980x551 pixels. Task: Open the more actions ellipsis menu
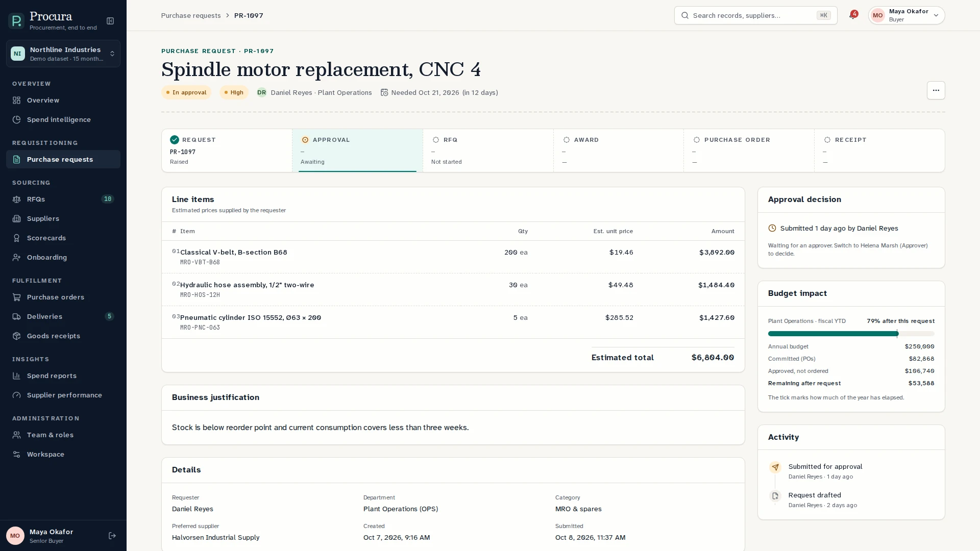click(x=936, y=90)
